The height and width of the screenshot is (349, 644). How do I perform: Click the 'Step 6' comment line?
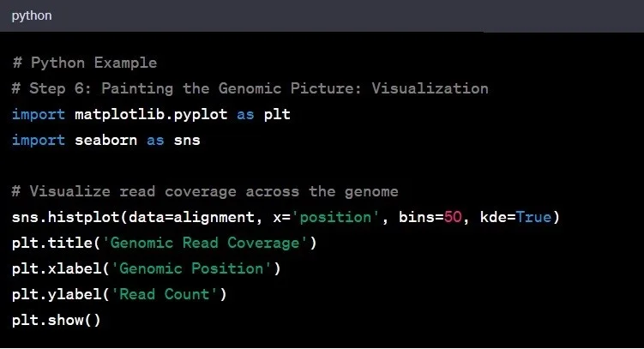click(x=250, y=88)
